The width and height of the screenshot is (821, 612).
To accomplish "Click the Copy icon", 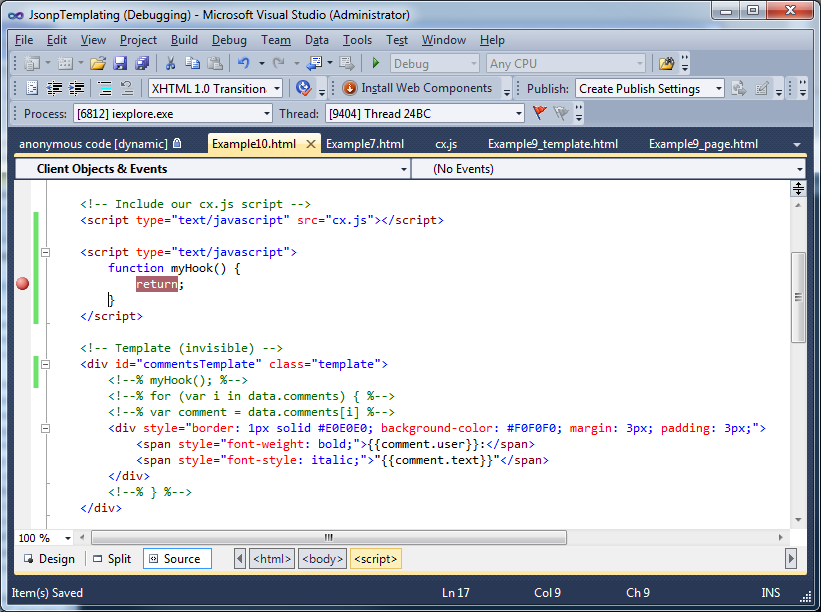I will (x=193, y=63).
